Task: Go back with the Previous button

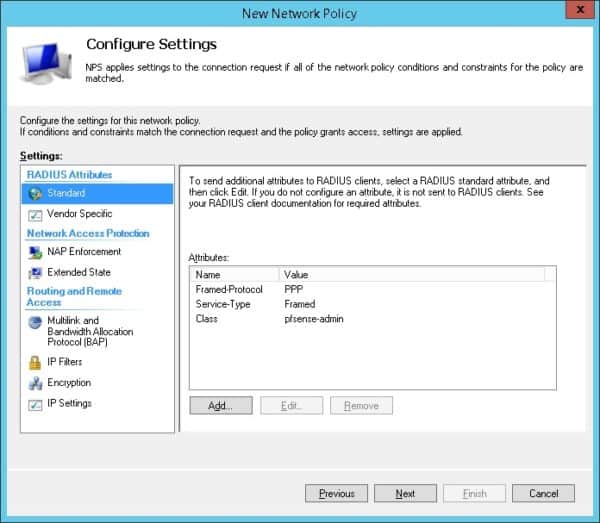Action: click(x=336, y=493)
